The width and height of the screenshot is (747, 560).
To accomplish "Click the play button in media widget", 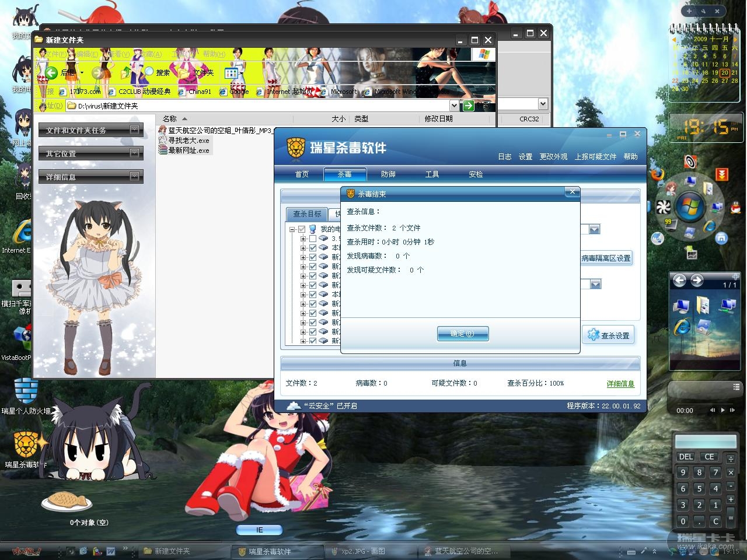I will (x=722, y=410).
